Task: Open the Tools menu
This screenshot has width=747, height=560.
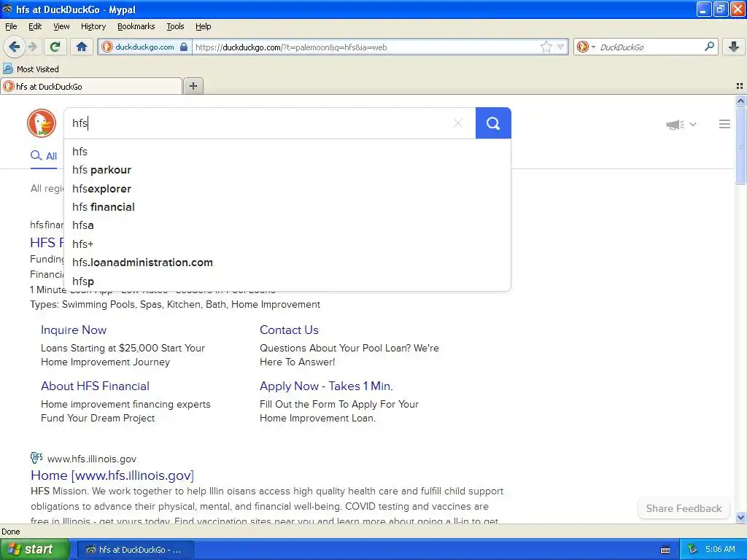Action: pos(175,26)
